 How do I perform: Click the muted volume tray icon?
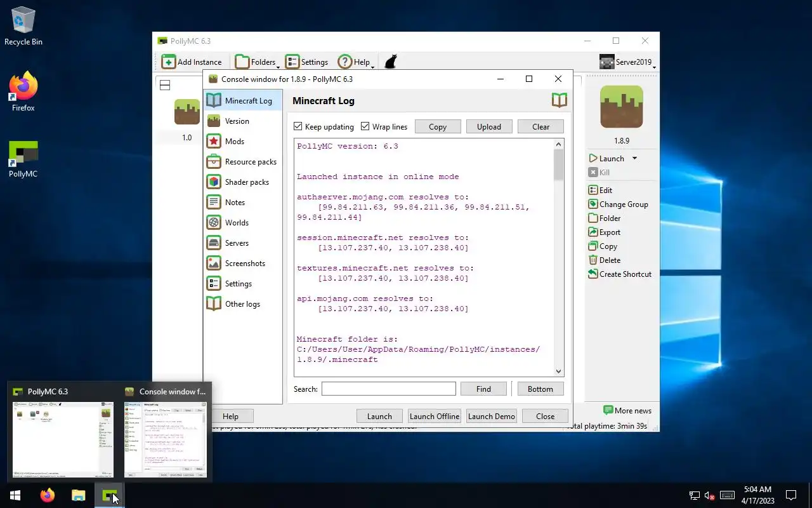pos(710,495)
